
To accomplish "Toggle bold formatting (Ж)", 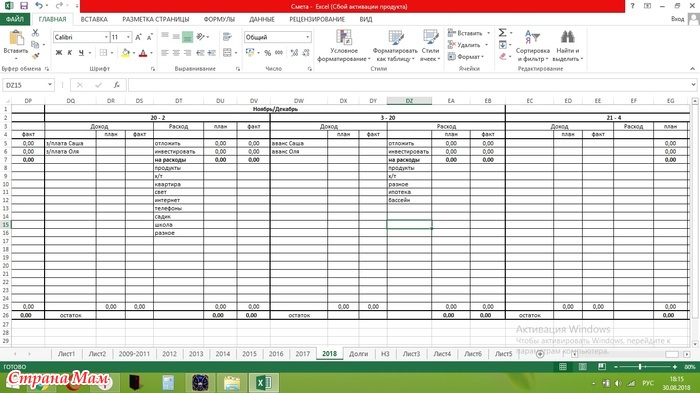I will pos(58,53).
